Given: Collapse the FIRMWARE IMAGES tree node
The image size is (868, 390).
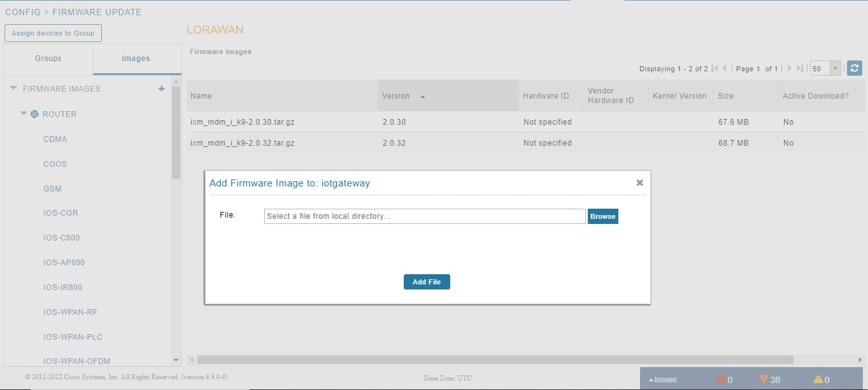Looking at the screenshot, I should pos(14,89).
